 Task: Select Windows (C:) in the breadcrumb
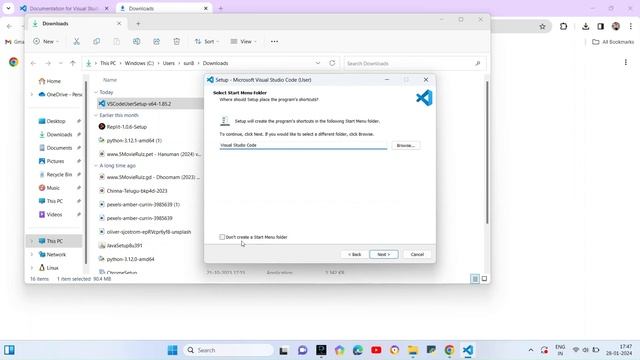(139, 63)
